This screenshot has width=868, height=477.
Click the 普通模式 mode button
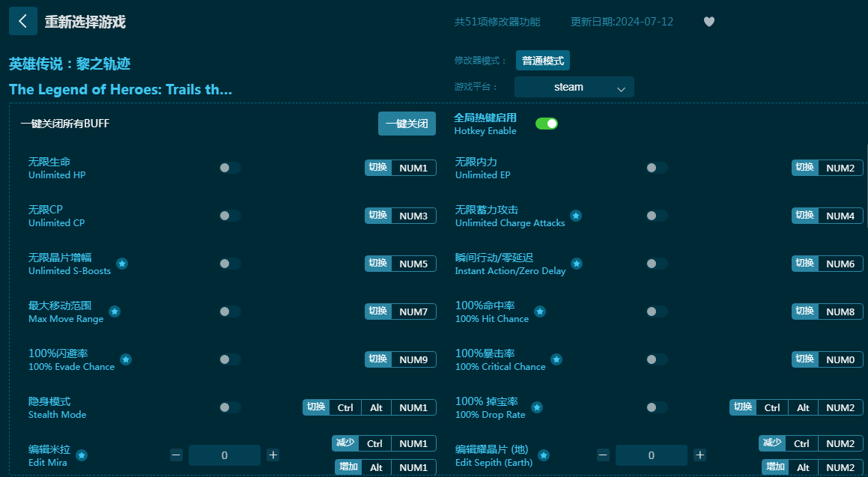[542, 61]
